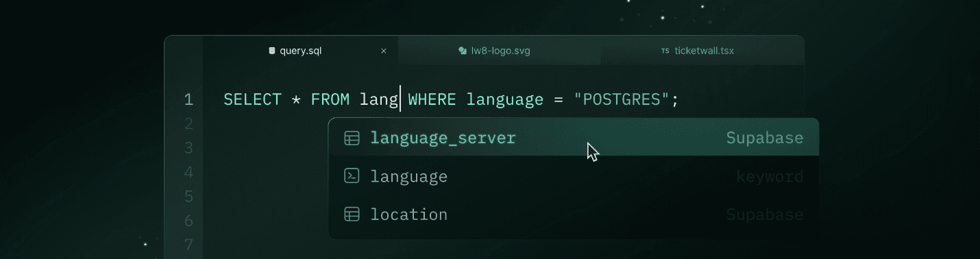The height and width of the screenshot is (259, 980).
Task: Click the terminal icon beside language
Action: 352,176
